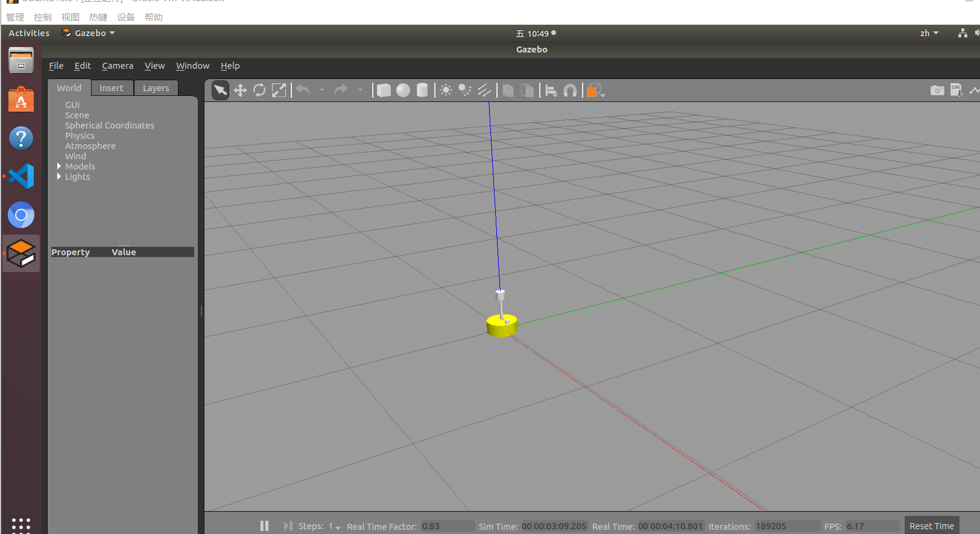This screenshot has width=980, height=534.
Task: Select Physics in the world tree
Action: click(x=80, y=136)
